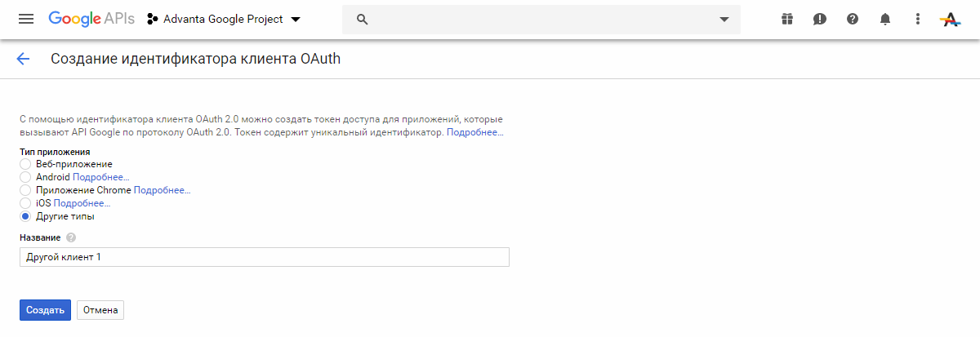Open the help question mark icon
This screenshot has height=337, width=980.
(x=853, y=20)
